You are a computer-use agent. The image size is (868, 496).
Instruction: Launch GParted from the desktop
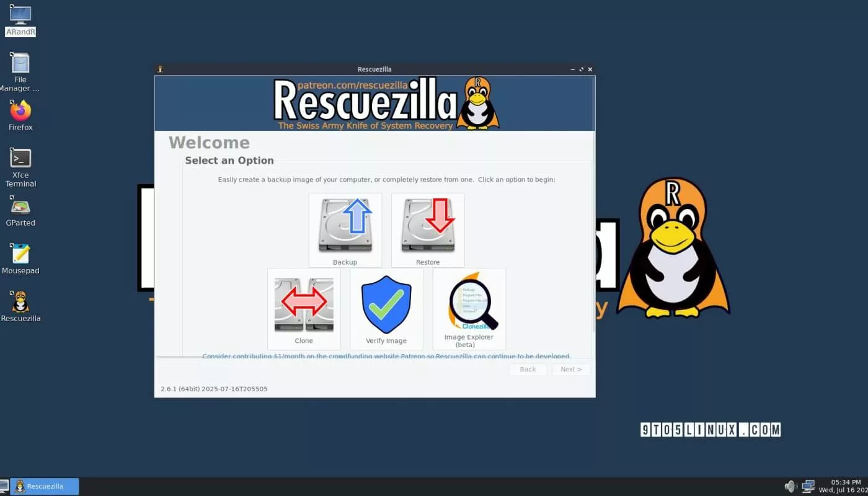click(20, 212)
